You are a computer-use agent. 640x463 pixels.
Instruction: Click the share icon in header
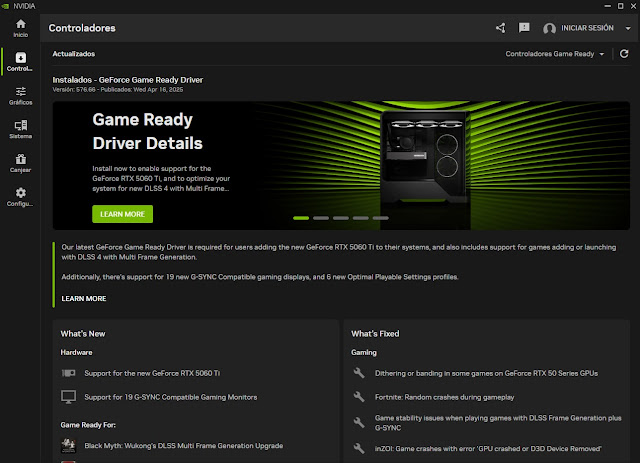pyautogui.click(x=501, y=28)
